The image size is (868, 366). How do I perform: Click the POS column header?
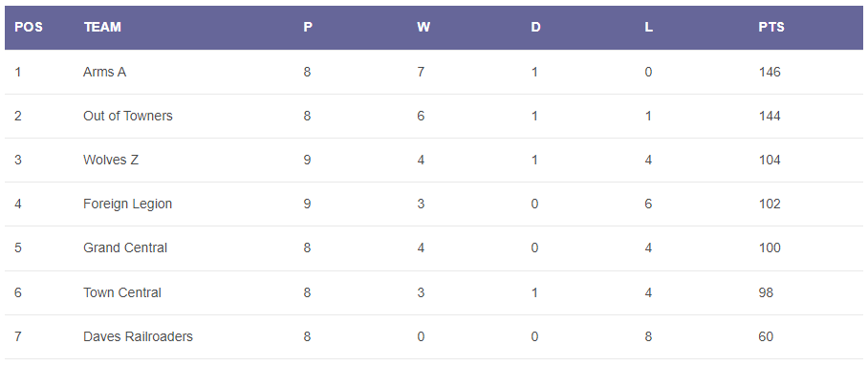29,27
